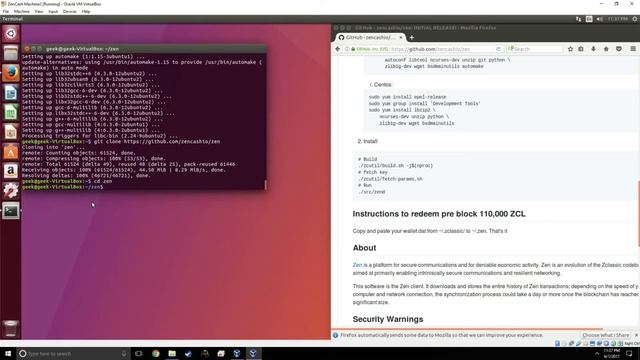Open the Trash in the dock
The height and width of the screenshot is (360, 640).
[x=11, y=329]
